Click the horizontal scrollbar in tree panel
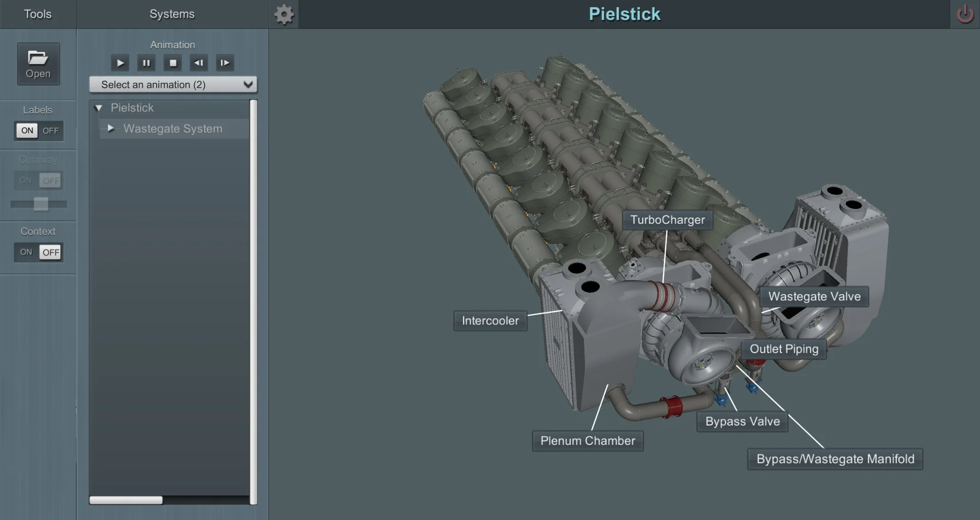The image size is (980, 520). (x=126, y=500)
